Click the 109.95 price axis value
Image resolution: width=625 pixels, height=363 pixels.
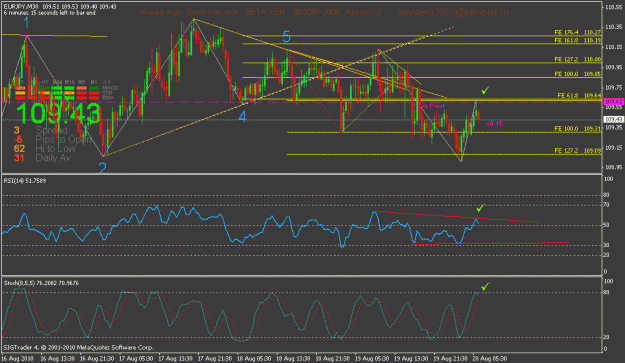point(614,67)
